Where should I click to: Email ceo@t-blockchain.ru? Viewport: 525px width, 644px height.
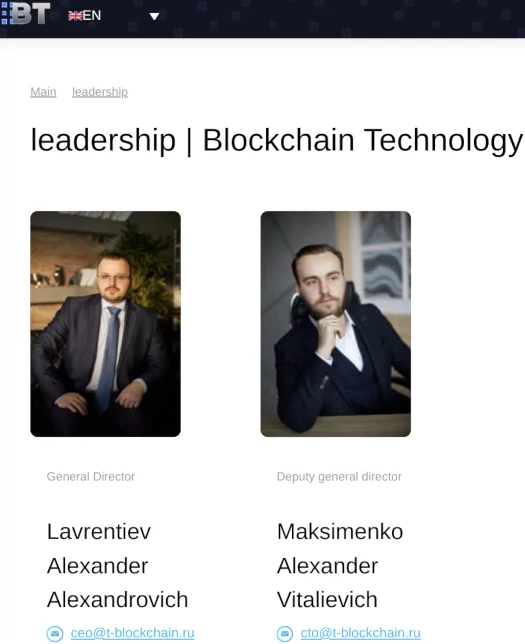132,633
